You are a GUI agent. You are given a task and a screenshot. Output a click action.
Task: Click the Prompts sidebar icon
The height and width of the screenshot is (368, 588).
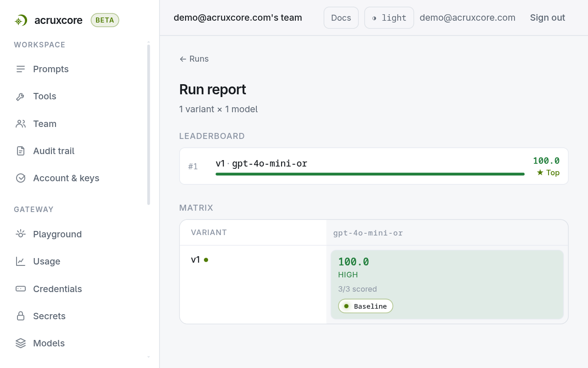(x=21, y=69)
